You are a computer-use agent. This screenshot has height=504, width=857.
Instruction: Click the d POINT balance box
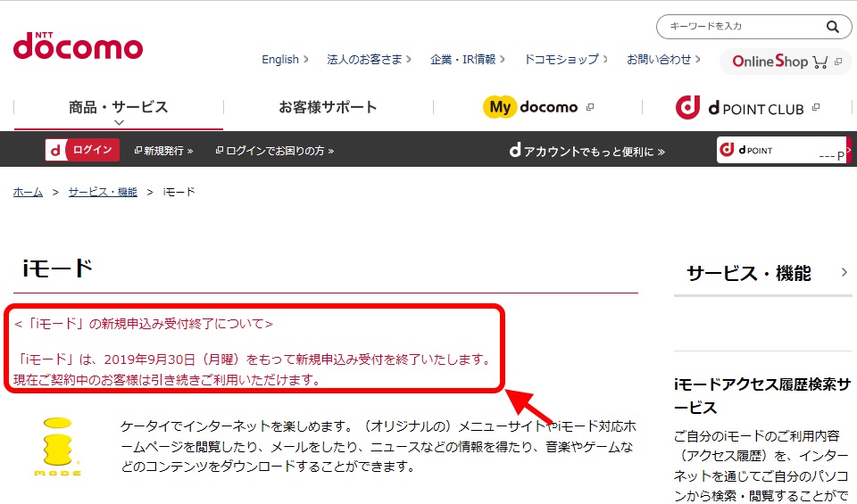pyautogui.click(x=782, y=150)
